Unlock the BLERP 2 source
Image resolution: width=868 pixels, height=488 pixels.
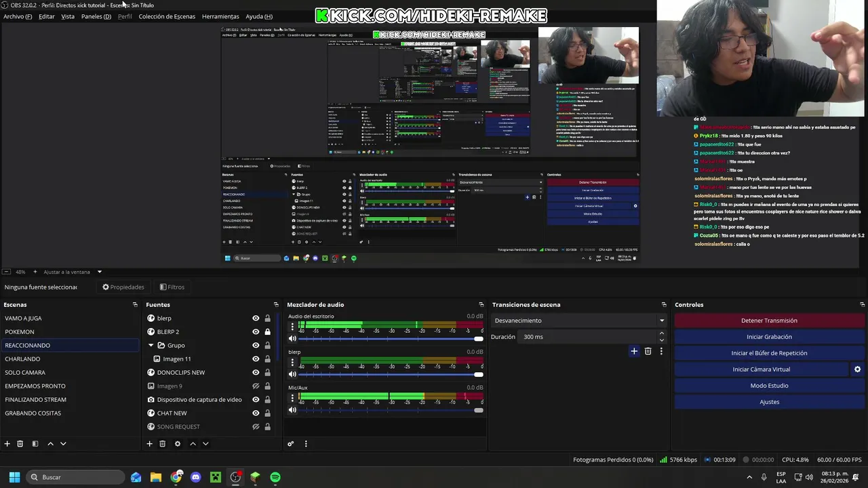click(267, 332)
